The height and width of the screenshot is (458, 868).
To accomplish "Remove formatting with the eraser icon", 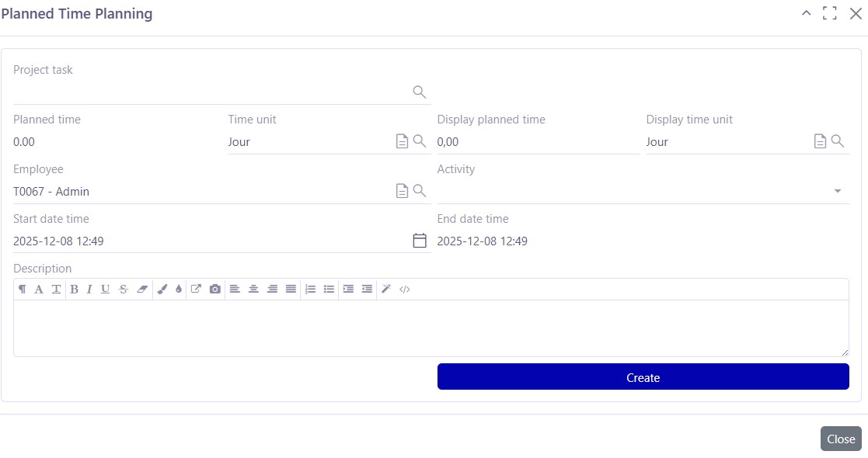I will pyautogui.click(x=142, y=289).
